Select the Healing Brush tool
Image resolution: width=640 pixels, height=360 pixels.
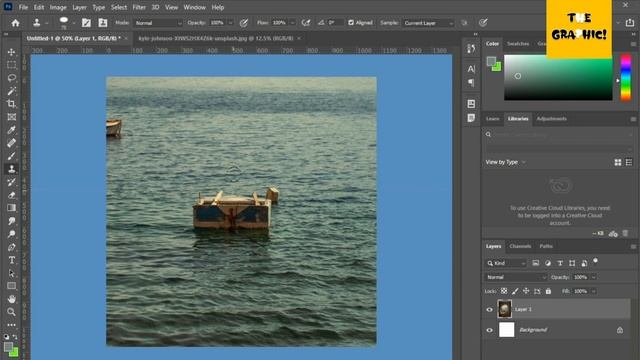(x=11, y=143)
